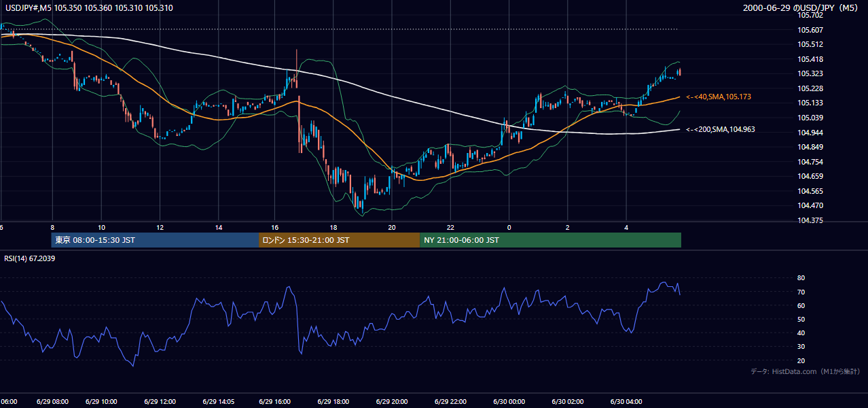Select the NY 21:00-06:00 JST session bar
Image resolution: width=868 pixels, height=408 pixels.
tap(550, 240)
